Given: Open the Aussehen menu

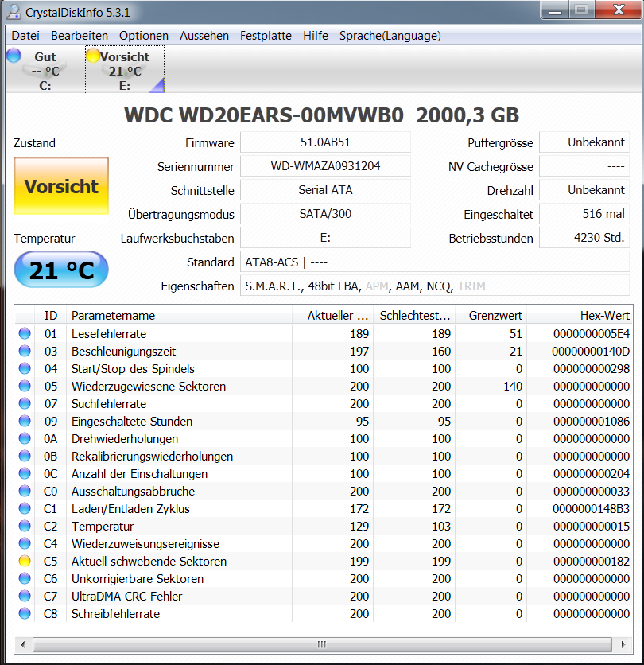Looking at the screenshot, I should coord(204,36).
